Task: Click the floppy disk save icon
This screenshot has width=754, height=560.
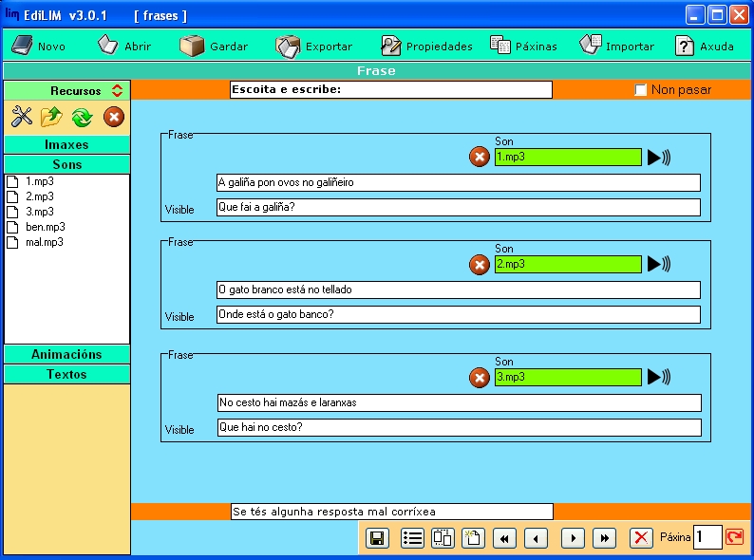Action: pyautogui.click(x=377, y=538)
